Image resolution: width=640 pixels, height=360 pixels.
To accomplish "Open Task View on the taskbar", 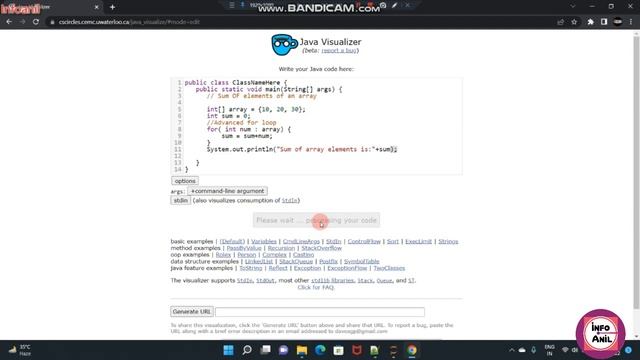I will pos(265,350).
